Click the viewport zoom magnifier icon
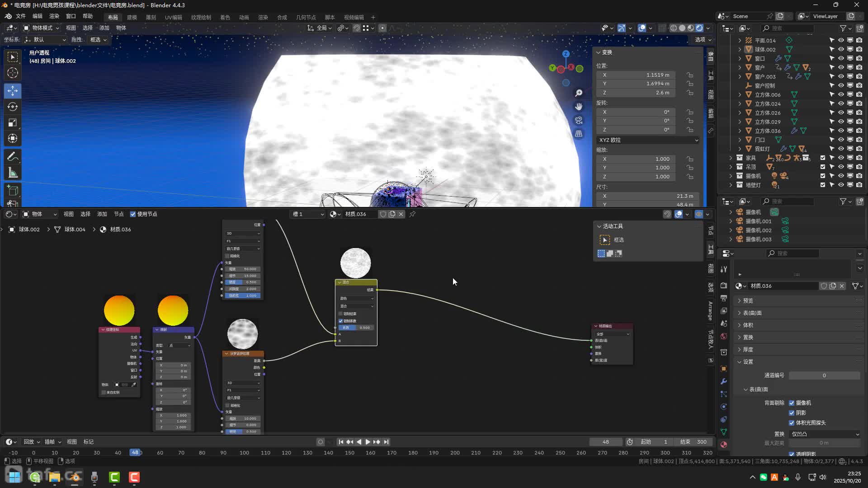Image resolution: width=868 pixels, height=488 pixels. pos(579,93)
